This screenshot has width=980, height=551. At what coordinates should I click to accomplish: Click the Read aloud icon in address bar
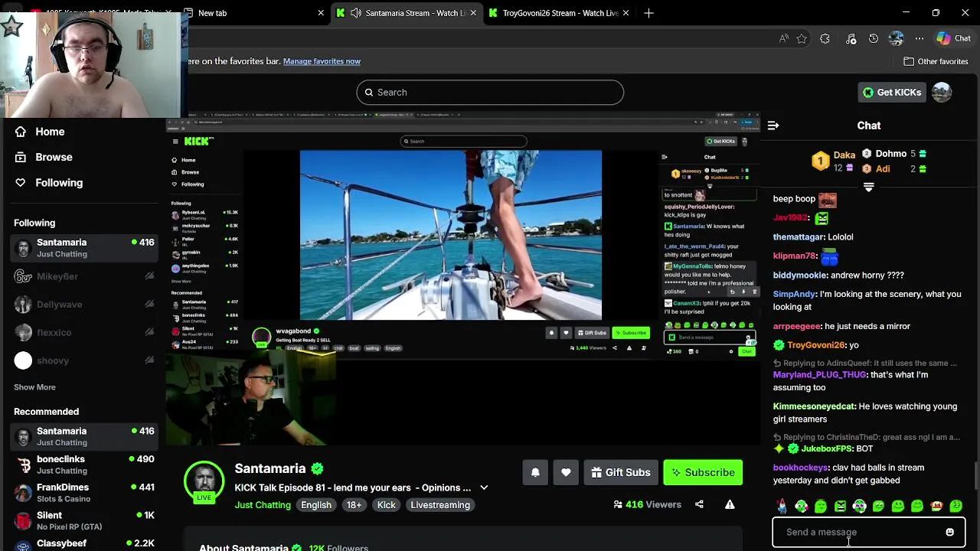tap(783, 38)
